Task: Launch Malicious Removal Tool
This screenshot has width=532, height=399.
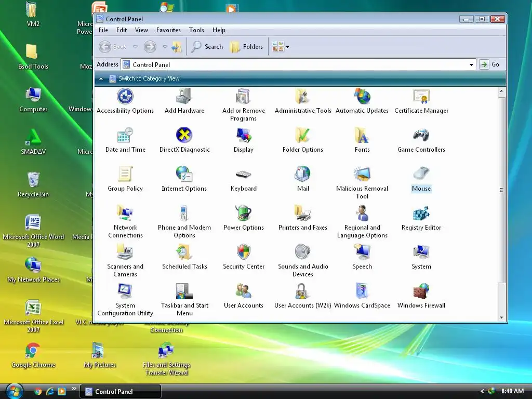Action: (362, 183)
